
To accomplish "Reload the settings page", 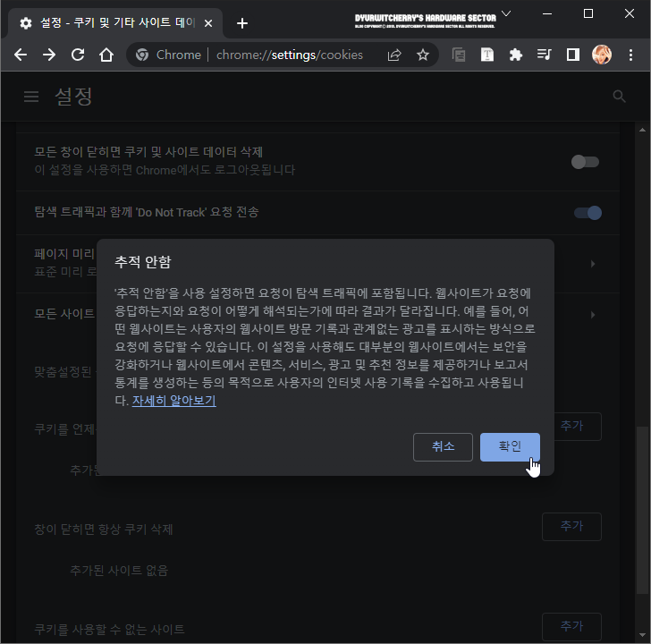I will pyautogui.click(x=78, y=55).
